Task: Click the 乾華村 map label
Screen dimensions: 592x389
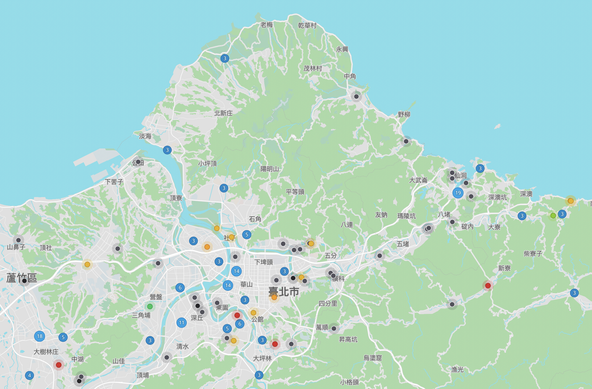Action: (307, 25)
